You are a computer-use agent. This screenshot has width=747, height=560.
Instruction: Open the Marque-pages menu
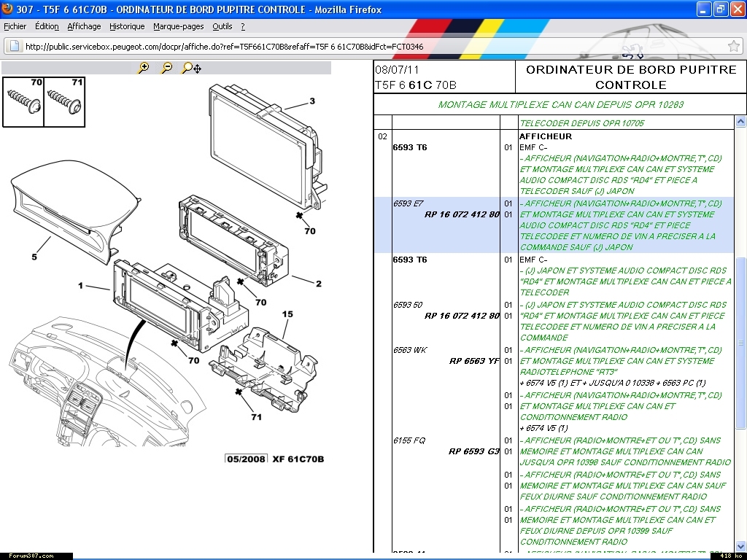(178, 27)
